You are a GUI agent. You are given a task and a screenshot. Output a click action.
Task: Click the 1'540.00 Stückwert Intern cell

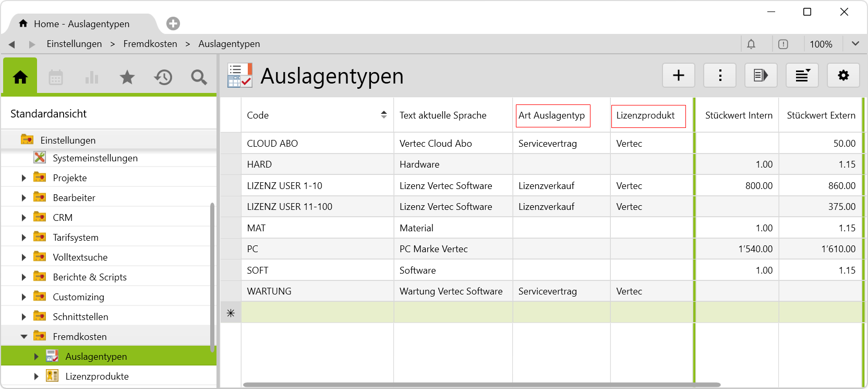(x=737, y=249)
